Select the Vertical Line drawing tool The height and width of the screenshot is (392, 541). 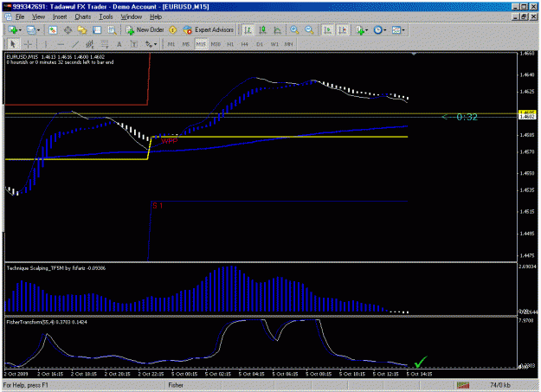tap(45, 44)
